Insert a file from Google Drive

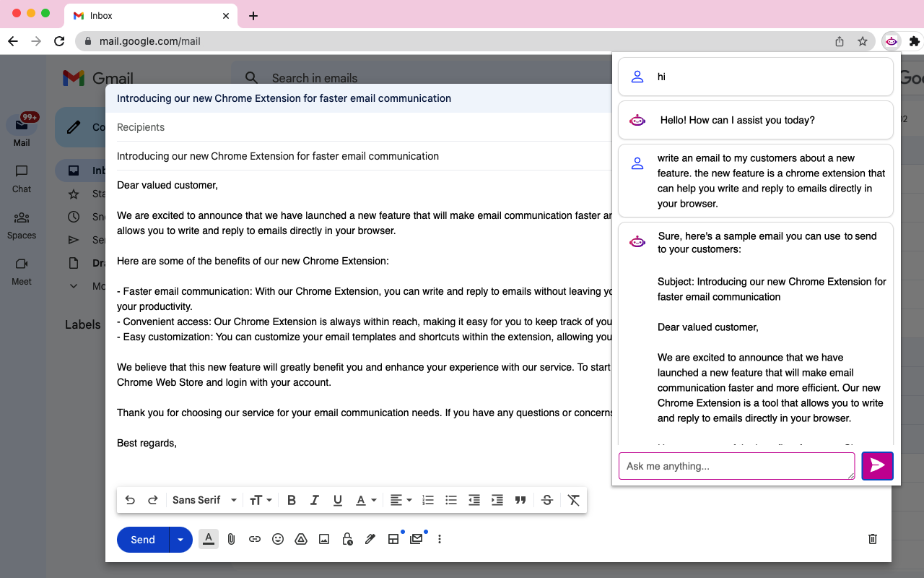(x=301, y=539)
